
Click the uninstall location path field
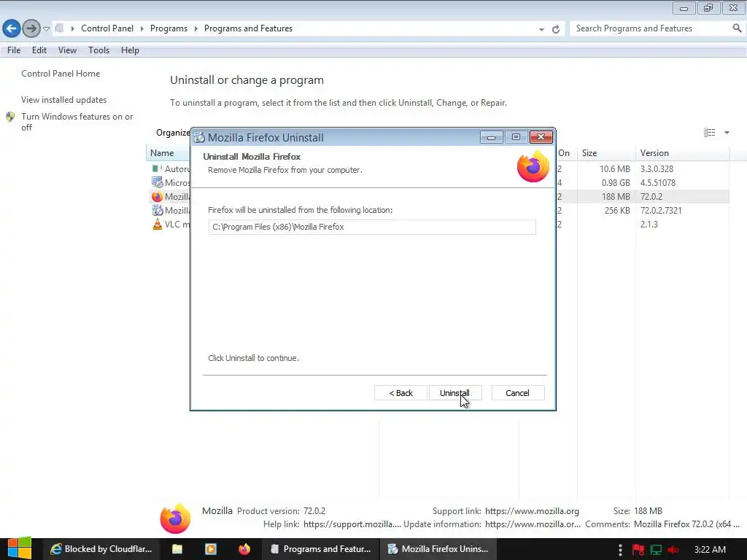pyautogui.click(x=372, y=227)
